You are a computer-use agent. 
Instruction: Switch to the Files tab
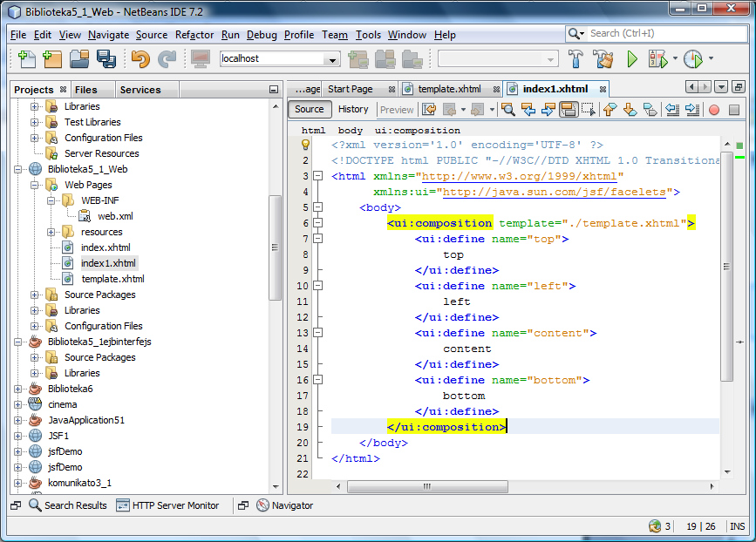coord(85,90)
